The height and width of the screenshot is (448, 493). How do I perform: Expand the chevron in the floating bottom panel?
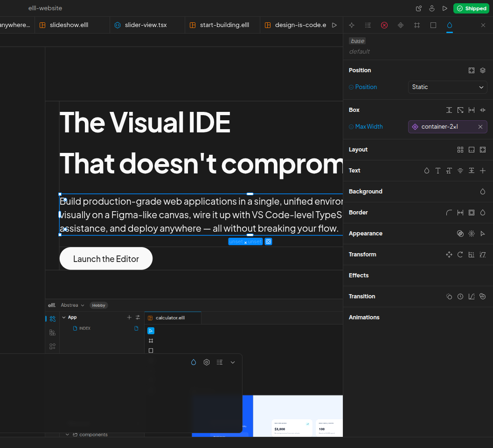[233, 362]
